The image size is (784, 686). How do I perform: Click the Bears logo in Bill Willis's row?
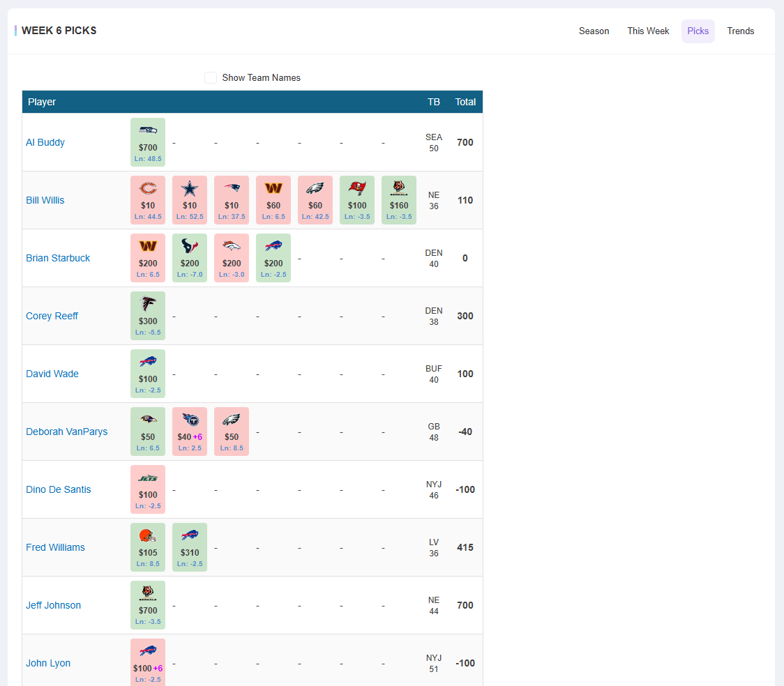147,199
